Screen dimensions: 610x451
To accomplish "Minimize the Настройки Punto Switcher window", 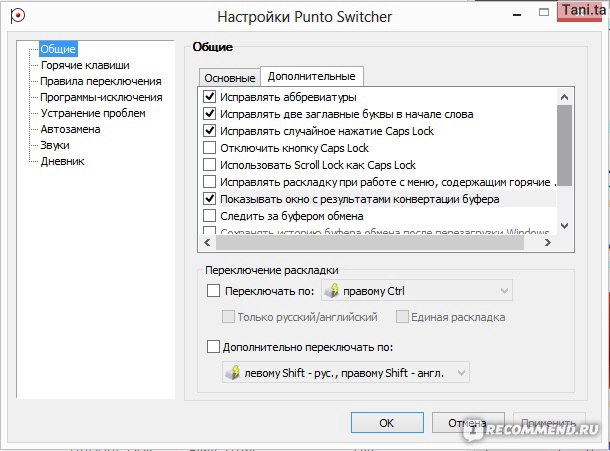I will click(517, 15).
